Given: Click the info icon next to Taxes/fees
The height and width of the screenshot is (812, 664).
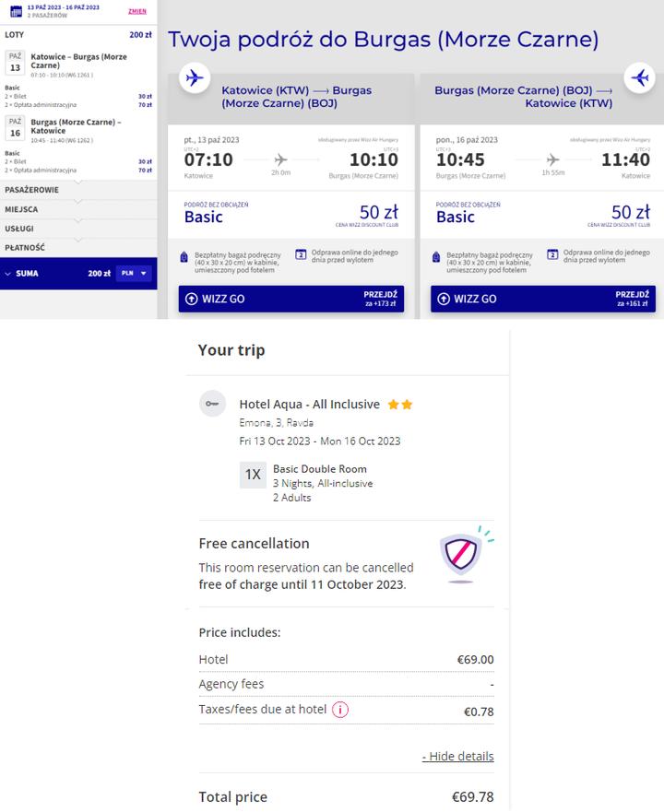Looking at the screenshot, I should pos(340,710).
